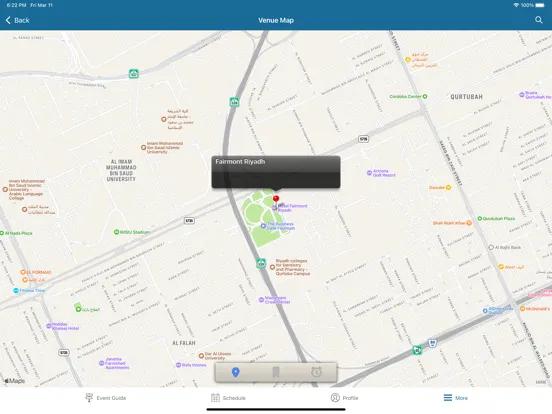Select the Al Nada Plaza marker

click(2, 233)
